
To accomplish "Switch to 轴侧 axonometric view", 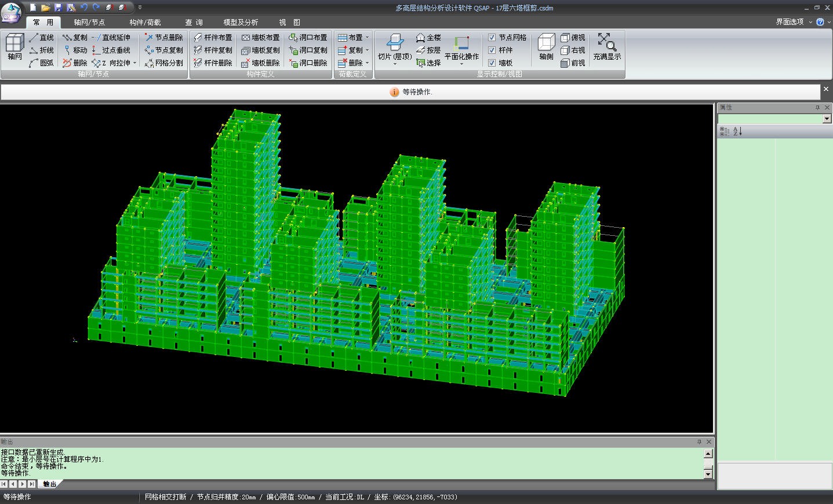I will 546,46.
